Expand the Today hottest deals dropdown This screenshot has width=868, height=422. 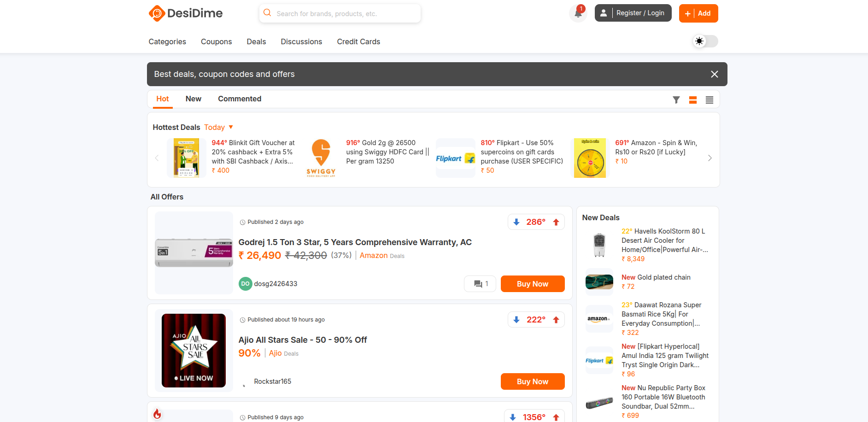(219, 127)
